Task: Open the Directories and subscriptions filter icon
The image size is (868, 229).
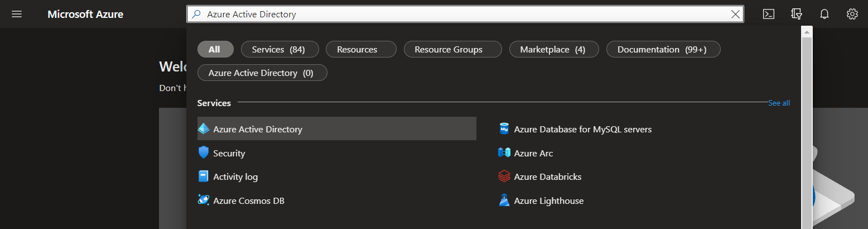Action: tap(797, 14)
